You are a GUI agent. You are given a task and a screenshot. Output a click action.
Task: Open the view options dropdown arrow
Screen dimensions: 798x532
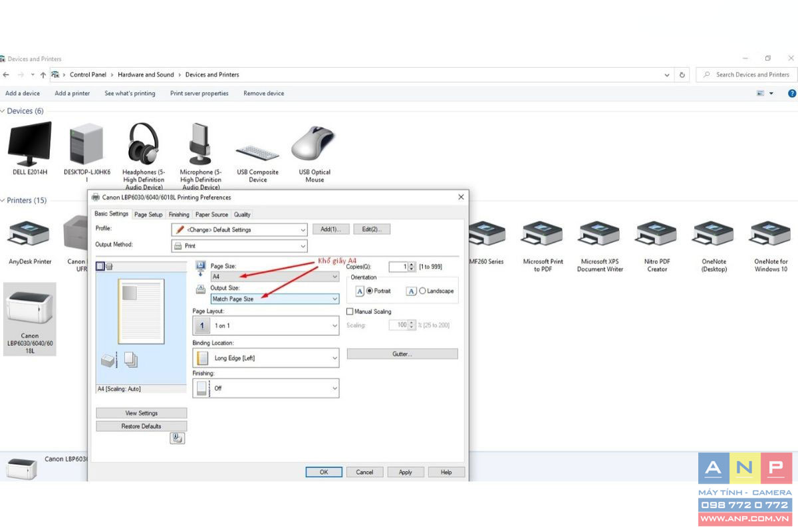pyautogui.click(x=771, y=94)
